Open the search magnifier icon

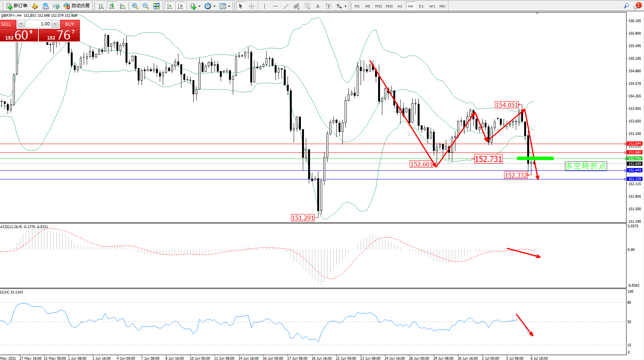(626, 6)
